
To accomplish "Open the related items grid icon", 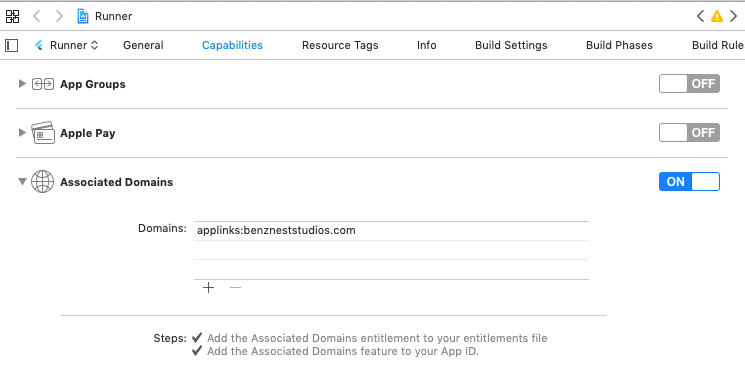I will pyautogui.click(x=12, y=16).
